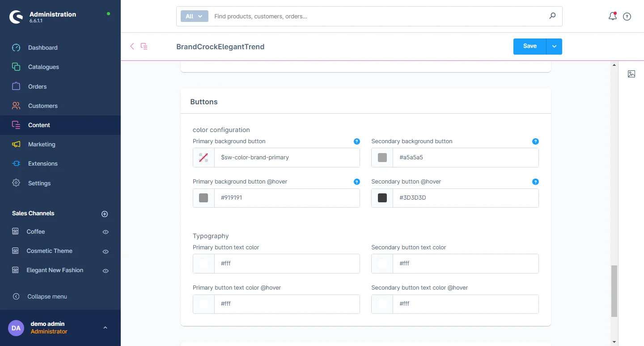Click the notifications bell icon
The width and height of the screenshot is (644, 346).
(612, 17)
